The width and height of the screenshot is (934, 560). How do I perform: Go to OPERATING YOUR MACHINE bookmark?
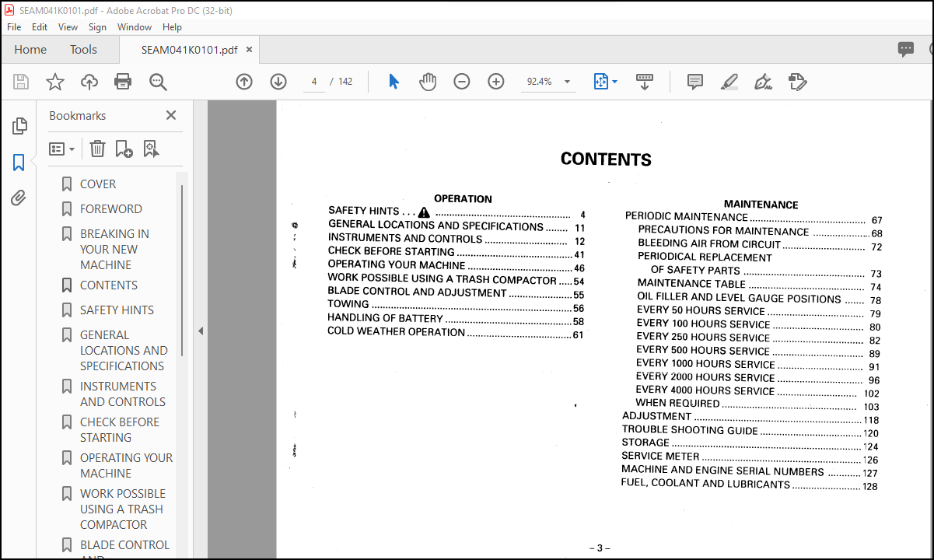coord(126,466)
